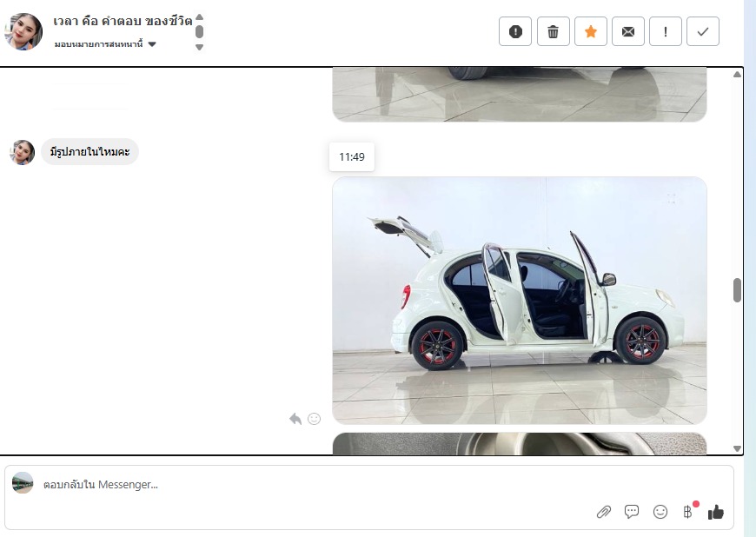Select the message bubble มีรูปภายในไหมคะ
This screenshot has height=537, width=756.
pos(90,152)
